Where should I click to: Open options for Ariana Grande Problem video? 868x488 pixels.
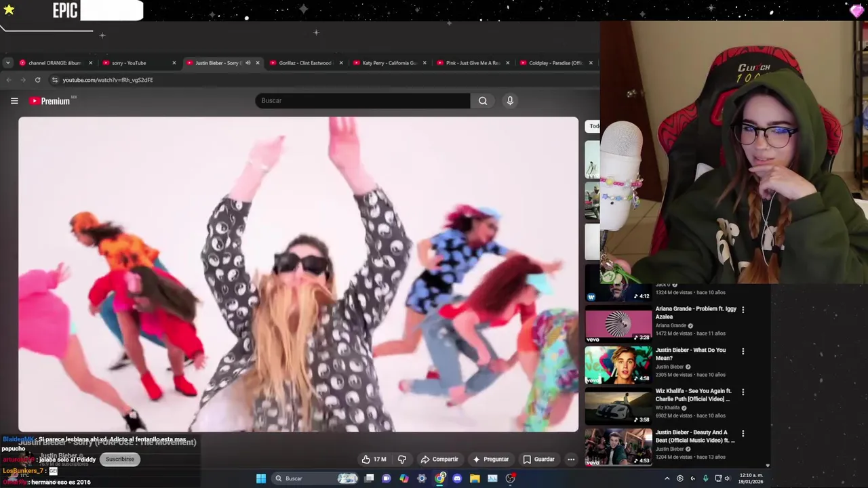[x=743, y=310]
